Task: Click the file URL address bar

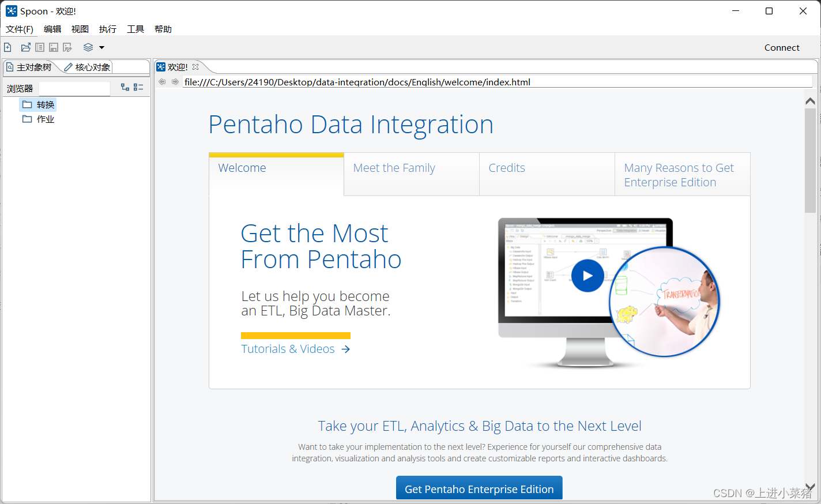Action: coord(497,82)
